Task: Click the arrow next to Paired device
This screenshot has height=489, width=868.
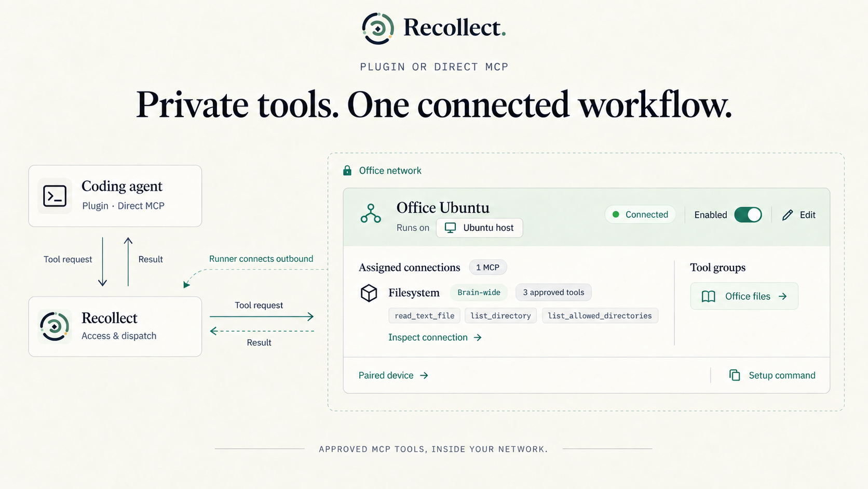Action: point(424,375)
